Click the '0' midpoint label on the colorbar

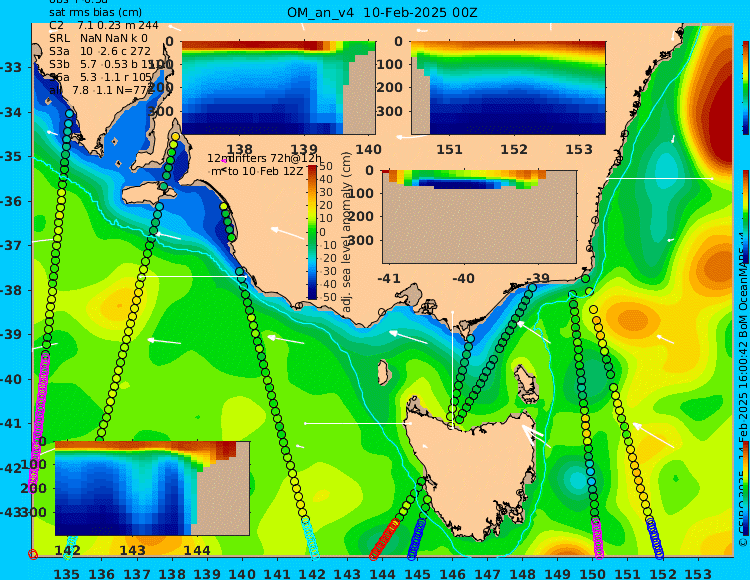323,232
